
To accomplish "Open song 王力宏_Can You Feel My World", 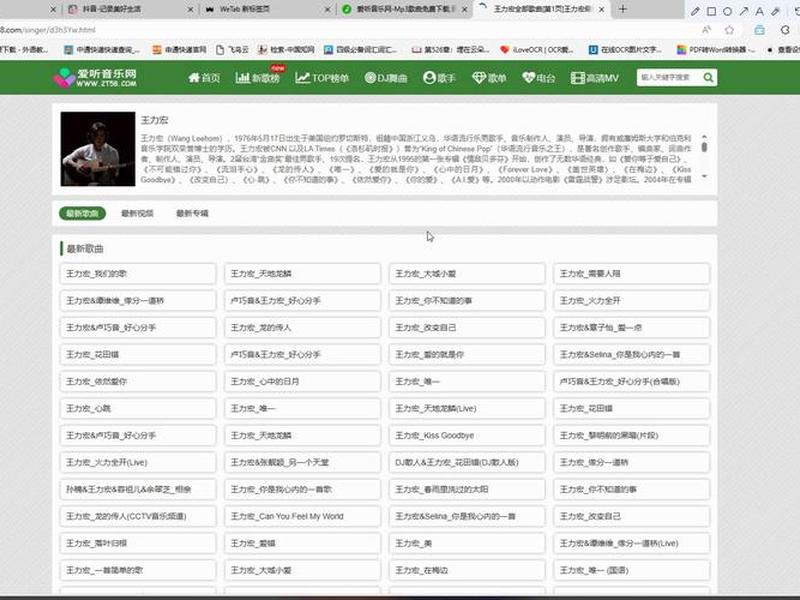I will (x=303, y=516).
